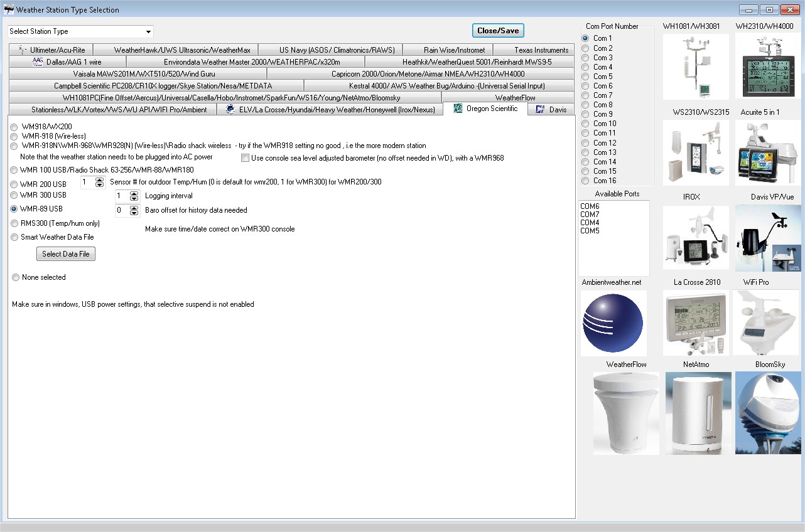Click the window title bar app icon
The height and width of the screenshot is (532, 805).
click(9, 9)
